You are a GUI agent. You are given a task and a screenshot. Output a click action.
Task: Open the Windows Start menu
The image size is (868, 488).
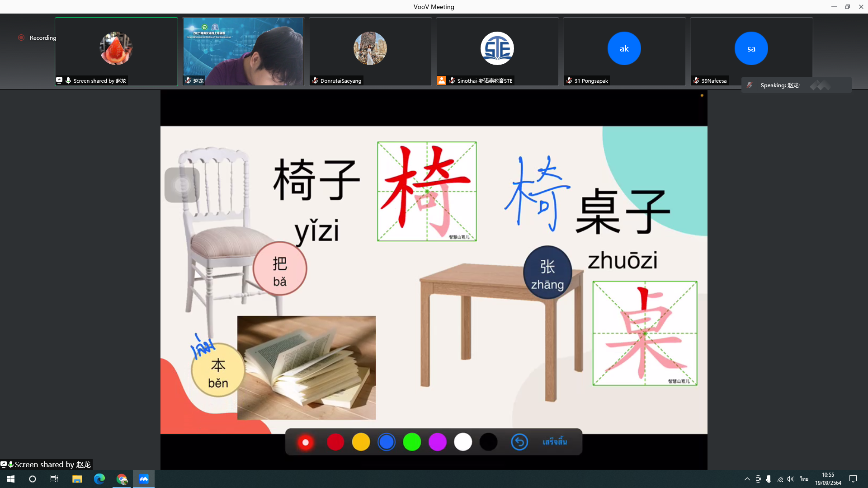click(11, 479)
